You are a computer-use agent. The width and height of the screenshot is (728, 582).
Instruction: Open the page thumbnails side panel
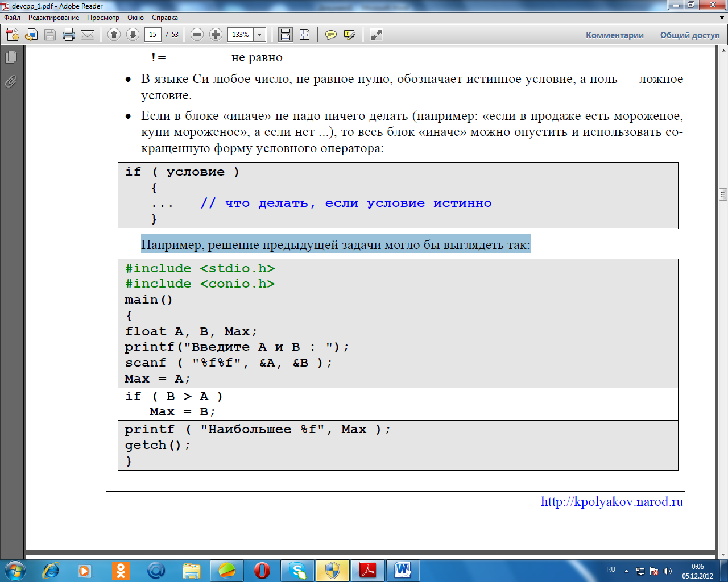[11, 57]
